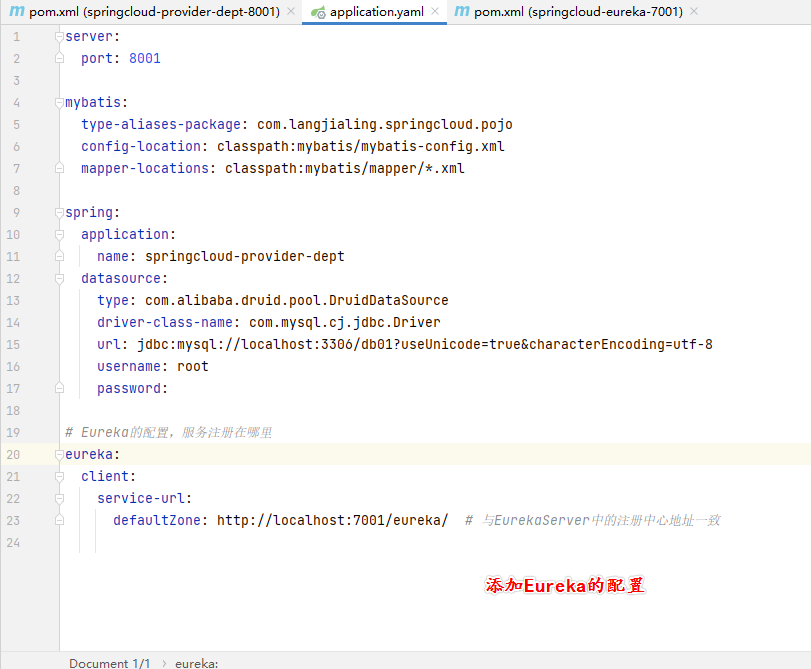Switch to pom.xml (springcloud-eureka-7001) tab

coord(578,12)
